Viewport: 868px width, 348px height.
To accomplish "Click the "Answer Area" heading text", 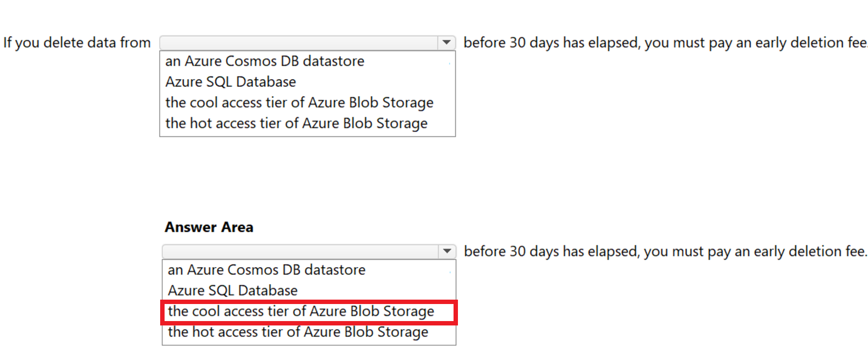I will point(208,227).
